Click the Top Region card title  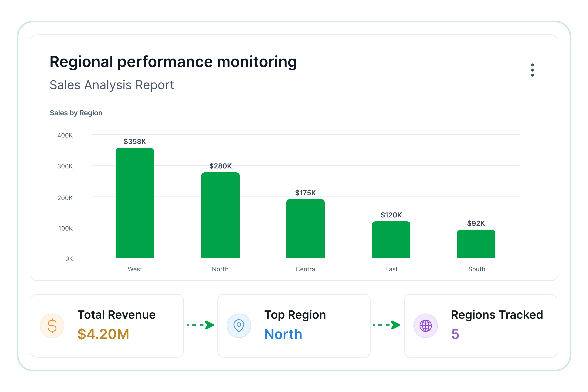click(x=295, y=315)
